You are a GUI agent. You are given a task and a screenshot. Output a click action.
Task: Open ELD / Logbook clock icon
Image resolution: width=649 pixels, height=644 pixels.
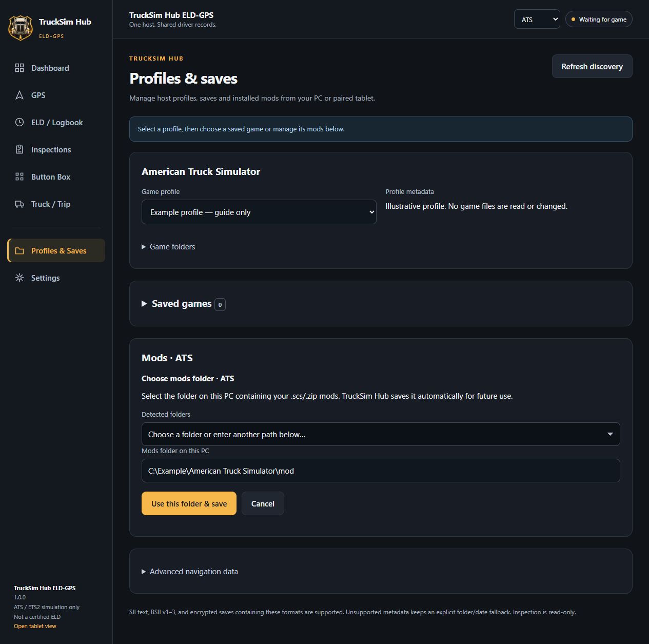coord(19,122)
